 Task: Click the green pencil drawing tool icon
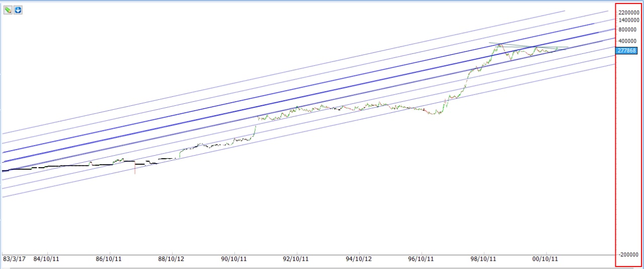[x=8, y=10]
